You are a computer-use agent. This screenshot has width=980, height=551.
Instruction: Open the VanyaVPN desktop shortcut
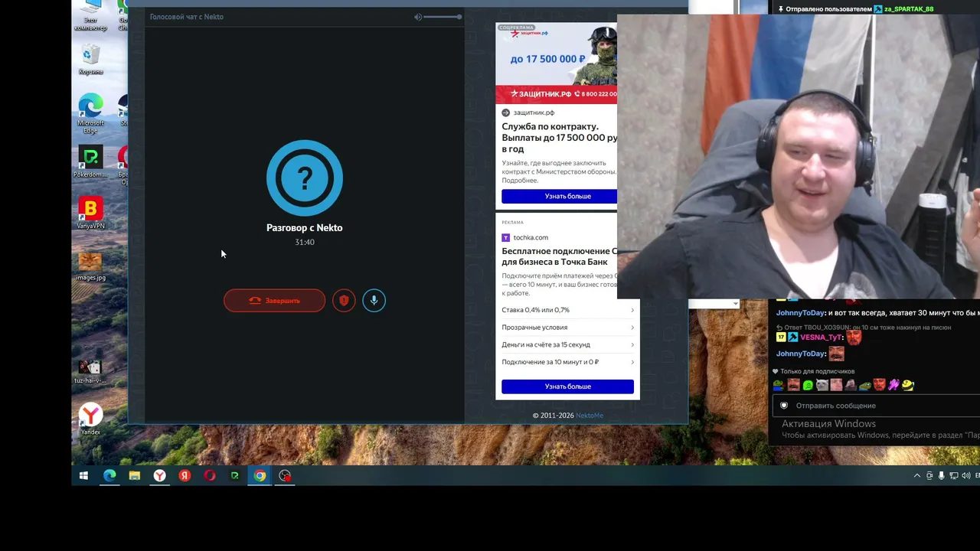pos(90,214)
